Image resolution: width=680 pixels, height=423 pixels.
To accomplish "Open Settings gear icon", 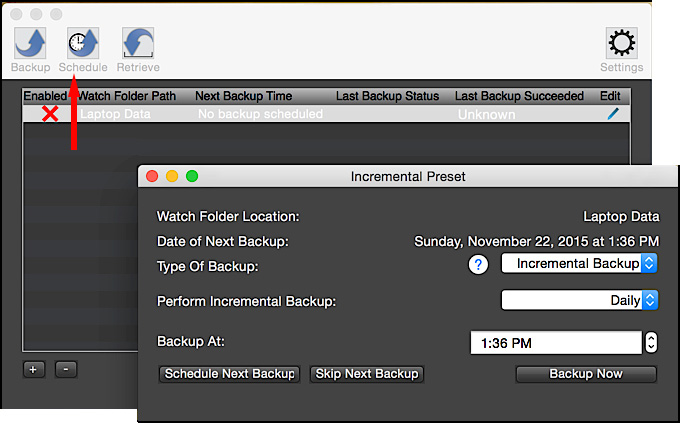I will click(x=621, y=43).
